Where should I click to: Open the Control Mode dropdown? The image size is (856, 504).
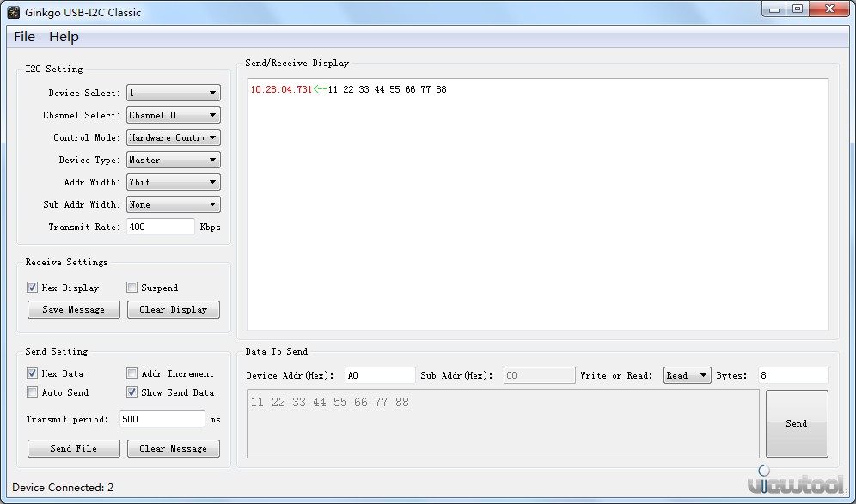pyautogui.click(x=174, y=137)
